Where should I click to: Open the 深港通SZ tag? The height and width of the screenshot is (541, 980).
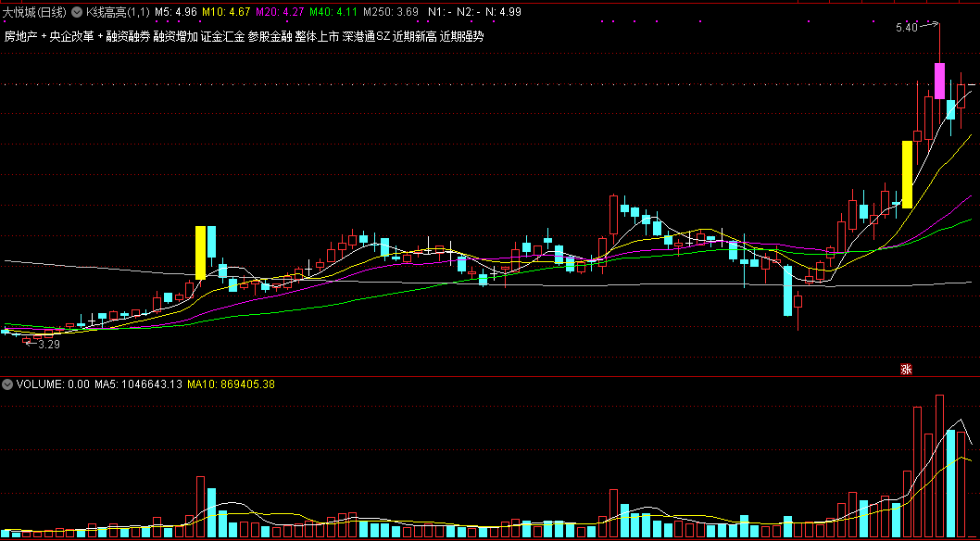(x=366, y=36)
